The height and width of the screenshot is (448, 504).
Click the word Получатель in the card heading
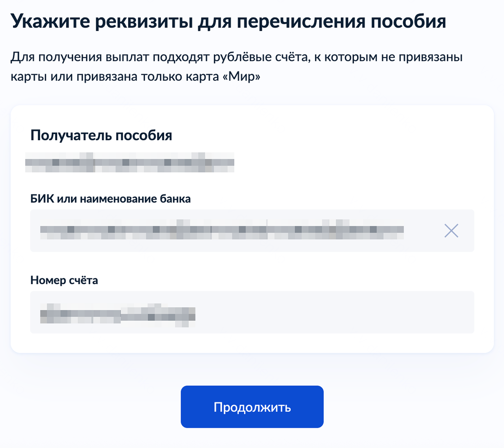pos(70,135)
